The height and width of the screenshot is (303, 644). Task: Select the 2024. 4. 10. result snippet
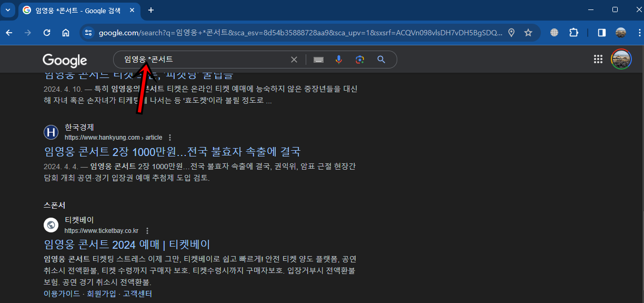pyautogui.click(x=200, y=94)
